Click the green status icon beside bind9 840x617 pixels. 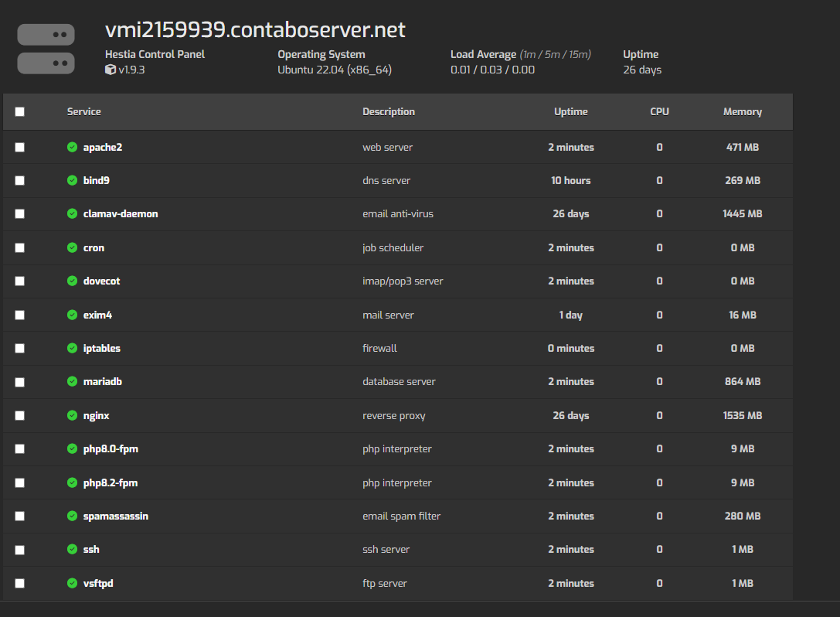(x=73, y=180)
